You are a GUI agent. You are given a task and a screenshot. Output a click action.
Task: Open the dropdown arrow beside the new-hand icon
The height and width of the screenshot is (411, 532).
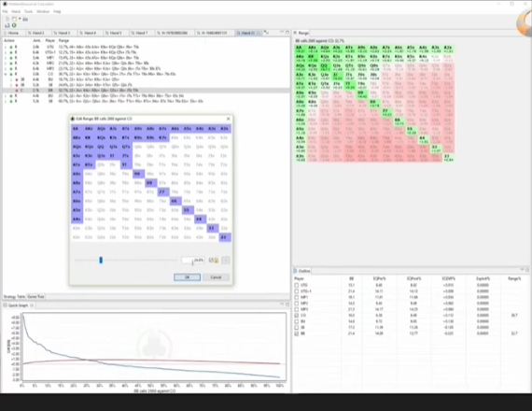coord(20,19)
